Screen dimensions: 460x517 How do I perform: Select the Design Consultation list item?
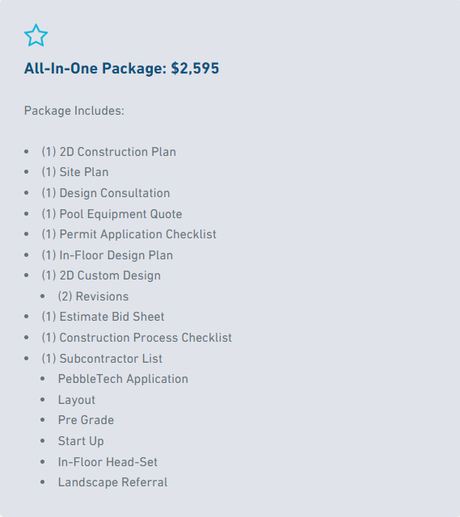click(x=106, y=193)
